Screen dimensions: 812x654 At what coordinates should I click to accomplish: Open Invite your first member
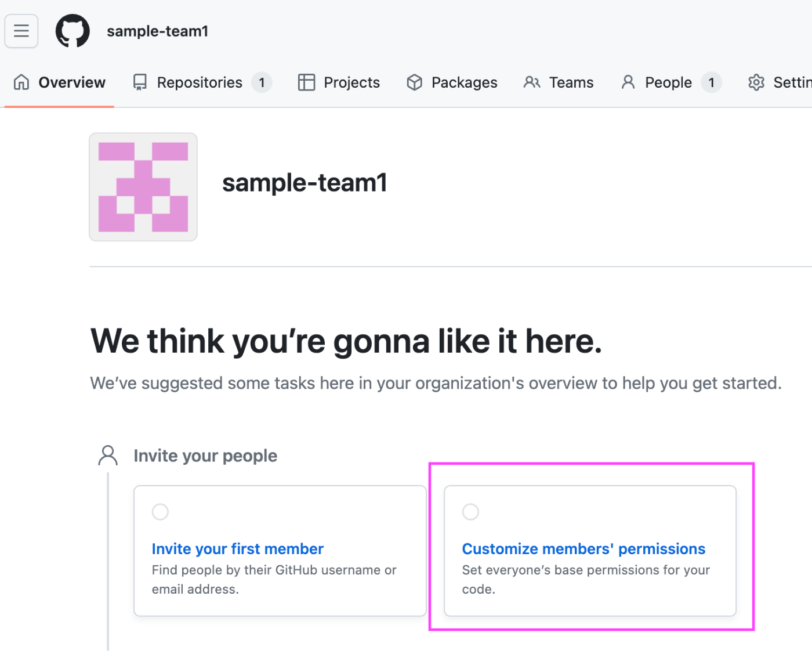(237, 548)
